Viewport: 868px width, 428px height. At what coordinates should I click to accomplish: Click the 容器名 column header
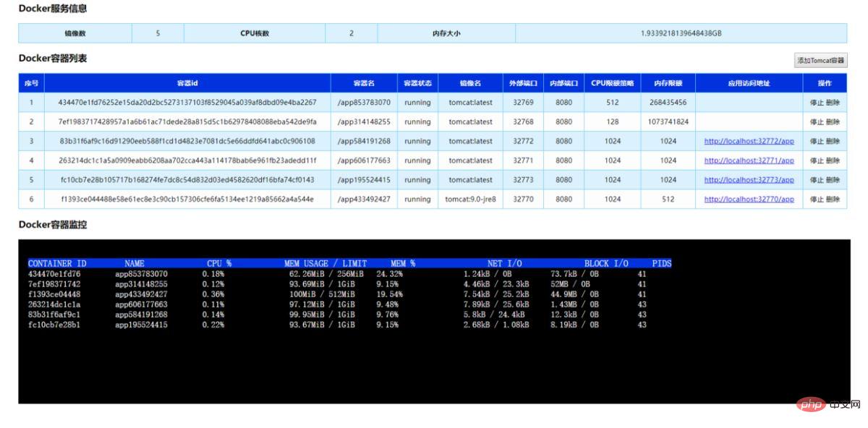point(364,83)
